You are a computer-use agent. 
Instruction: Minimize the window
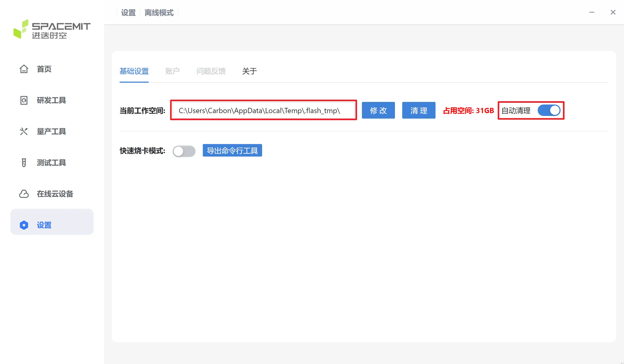[592, 12]
